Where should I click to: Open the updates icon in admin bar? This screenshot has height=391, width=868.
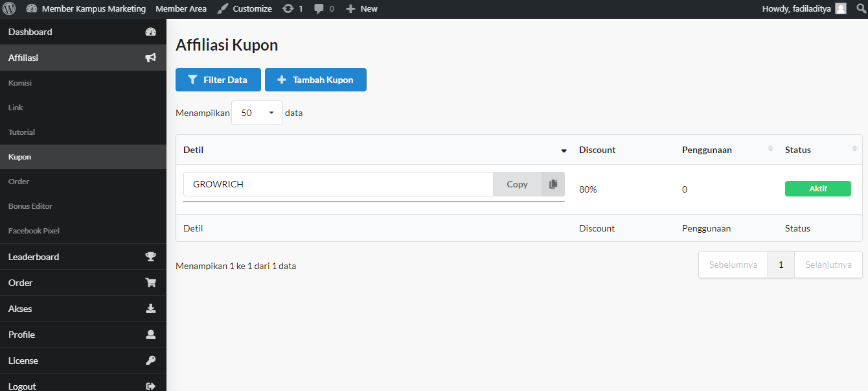pyautogui.click(x=288, y=9)
